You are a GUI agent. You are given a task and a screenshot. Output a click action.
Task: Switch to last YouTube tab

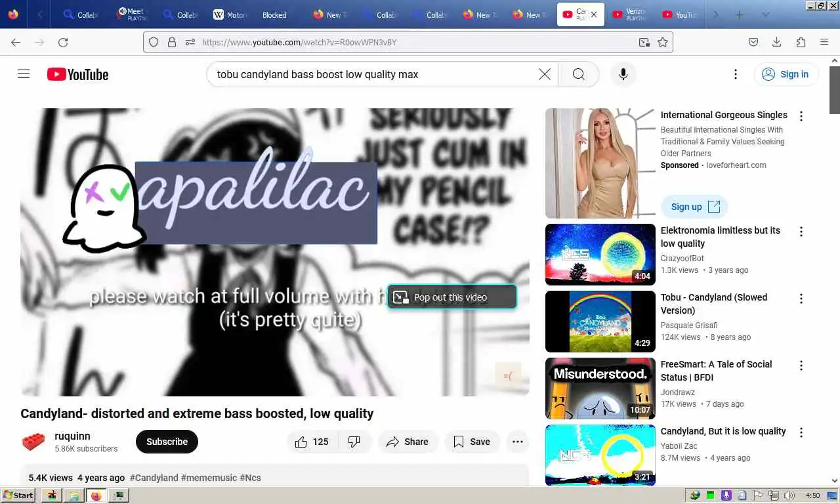click(679, 14)
